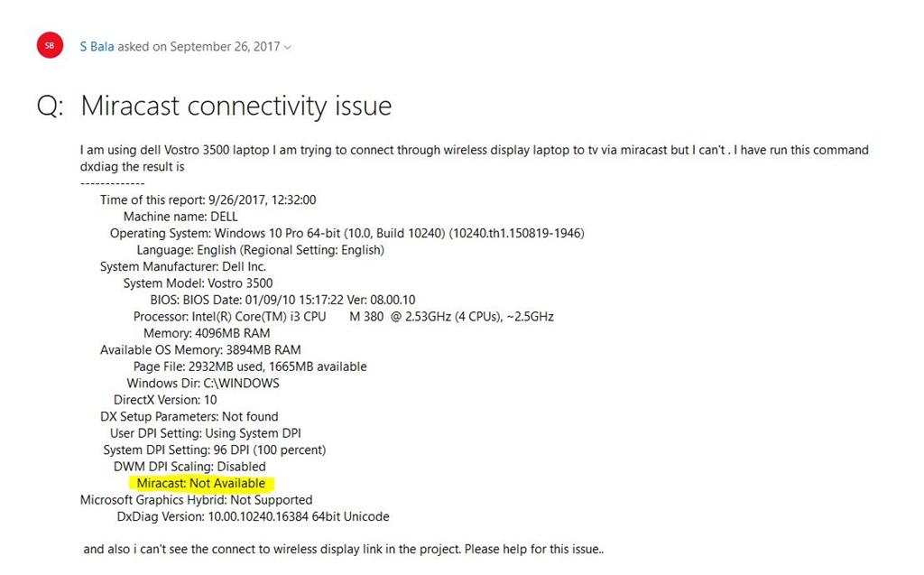Click the 'DxDiag Version' line
Image resolution: width=924 pixels, height=575 pixels.
(253, 516)
